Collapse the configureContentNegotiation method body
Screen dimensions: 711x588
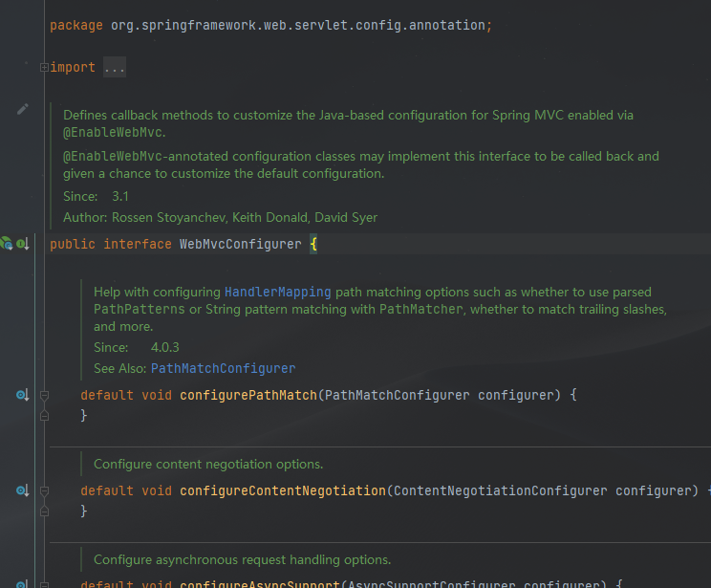pyautogui.click(x=44, y=490)
